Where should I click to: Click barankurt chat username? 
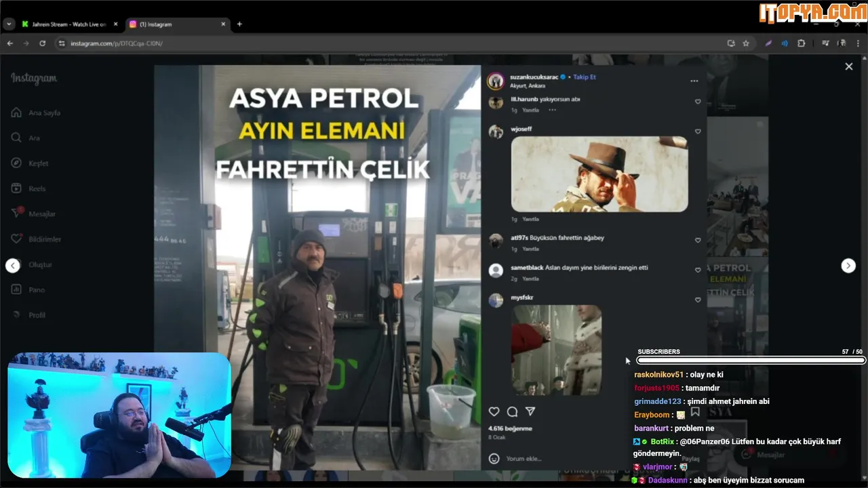pos(651,428)
